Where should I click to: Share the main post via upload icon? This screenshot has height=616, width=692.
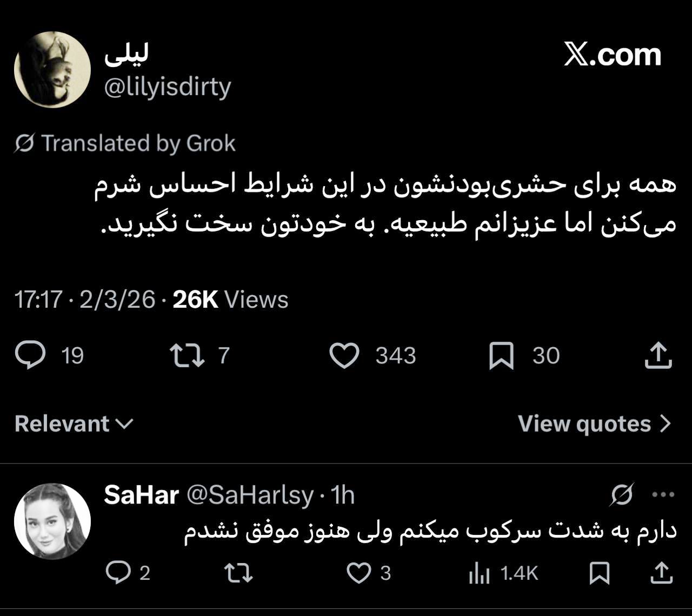pyautogui.click(x=658, y=356)
